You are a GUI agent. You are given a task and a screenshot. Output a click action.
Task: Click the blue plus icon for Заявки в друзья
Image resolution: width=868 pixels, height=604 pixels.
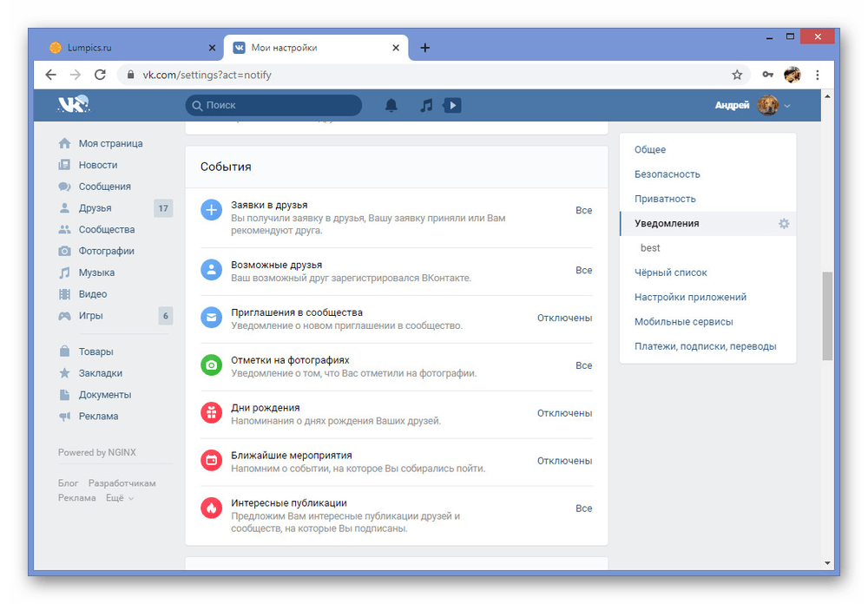(x=211, y=210)
